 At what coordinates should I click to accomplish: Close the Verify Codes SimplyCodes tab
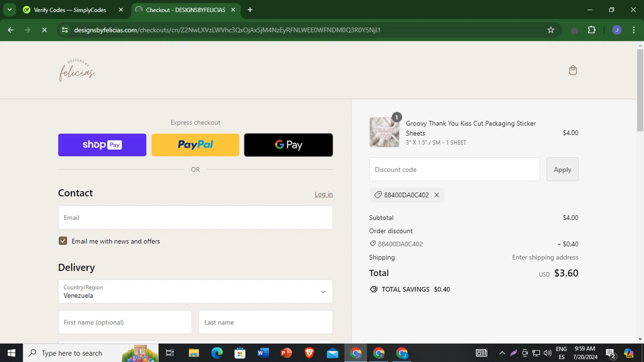click(121, 9)
